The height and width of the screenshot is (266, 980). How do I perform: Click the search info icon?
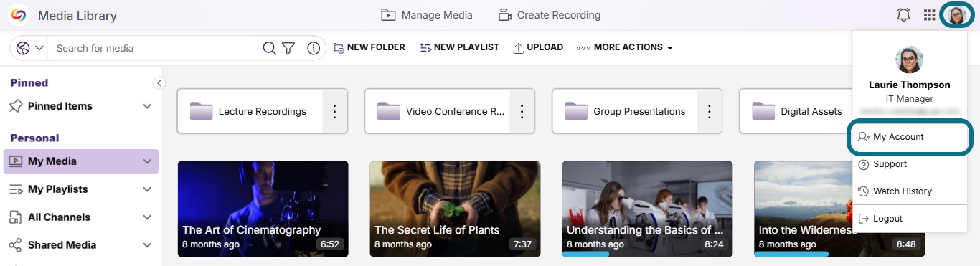pyautogui.click(x=314, y=48)
